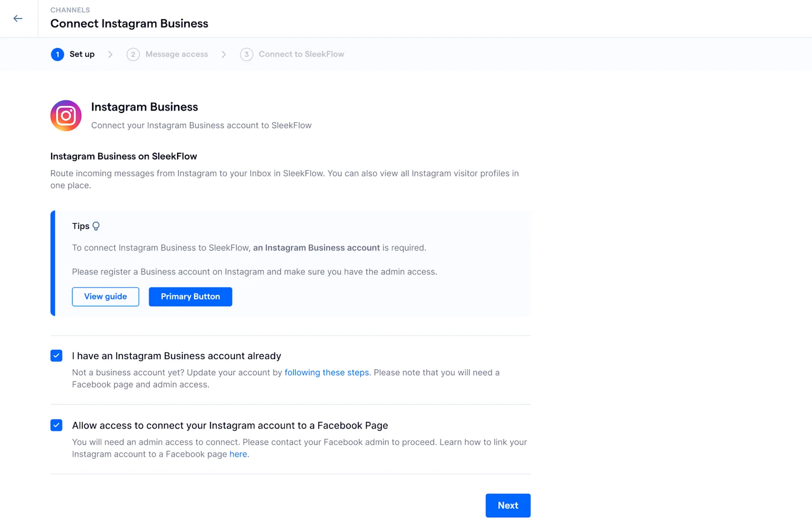The height and width of the screenshot is (528, 812).
Task: Open the 'here' Facebook page link
Action: click(238, 454)
